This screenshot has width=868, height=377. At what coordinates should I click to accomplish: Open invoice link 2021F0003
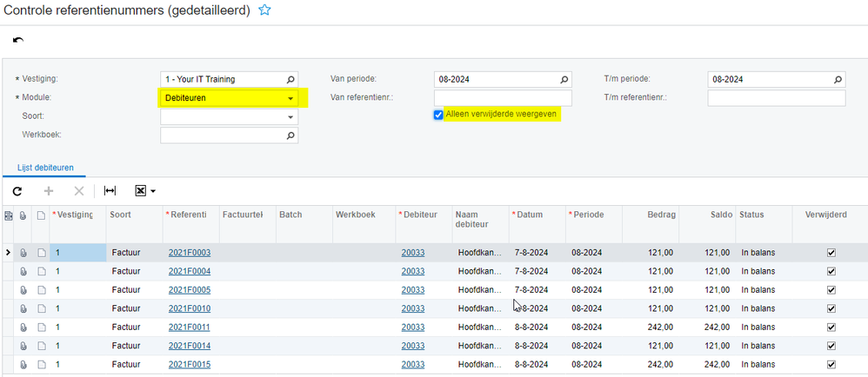190,253
